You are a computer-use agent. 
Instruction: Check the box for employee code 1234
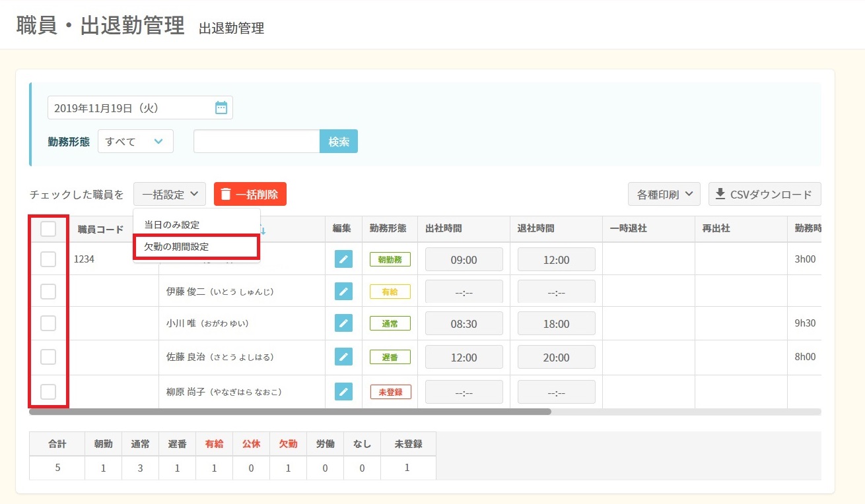pyautogui.click(x=48, y=259)
